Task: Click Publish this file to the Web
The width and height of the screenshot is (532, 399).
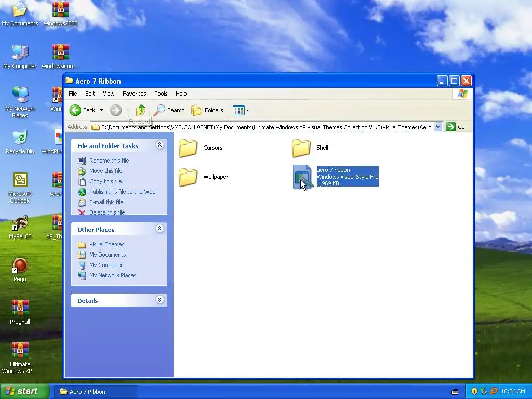Action: (x=122, y=192)
